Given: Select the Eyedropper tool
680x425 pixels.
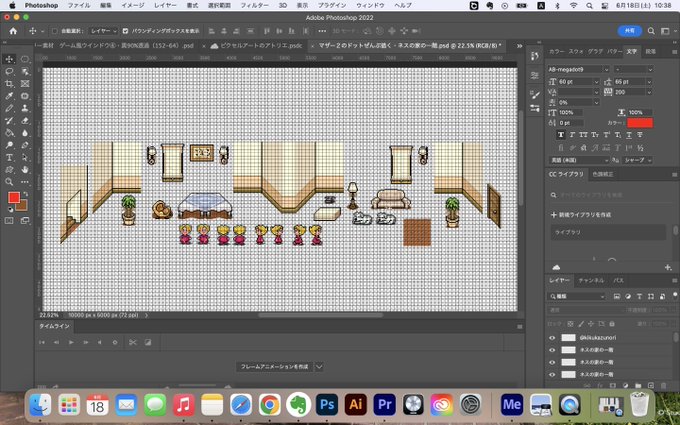Looking at the screenshot, I should [x=9, y=96].
